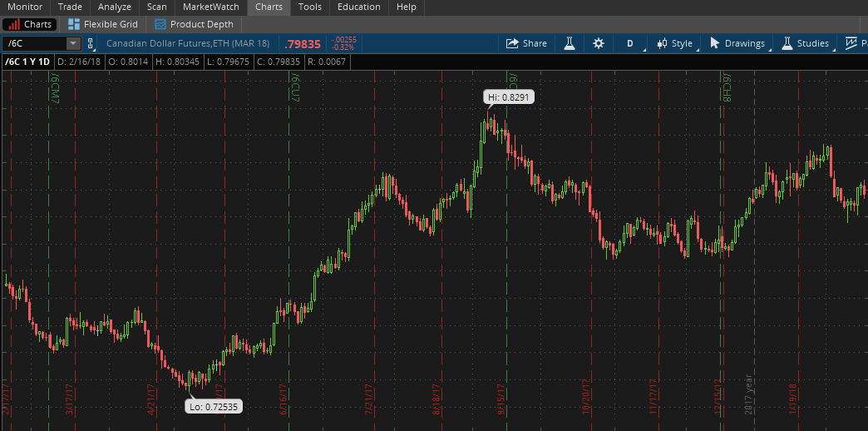Open the Analyze tab

115,7
